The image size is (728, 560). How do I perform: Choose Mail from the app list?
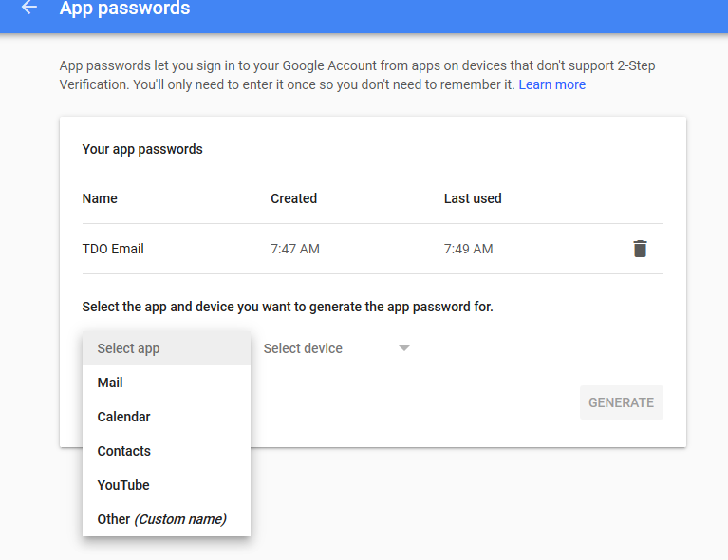pos(110,383)
